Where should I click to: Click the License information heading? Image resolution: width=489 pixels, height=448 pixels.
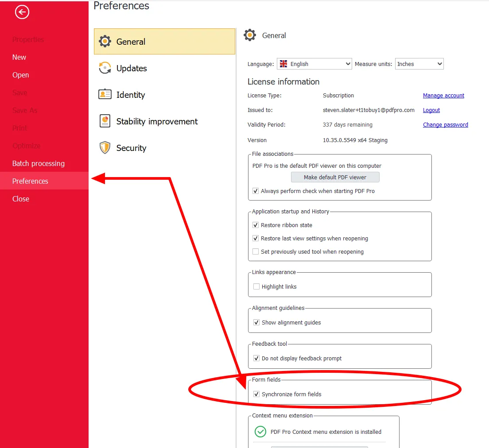pos(283,82)
